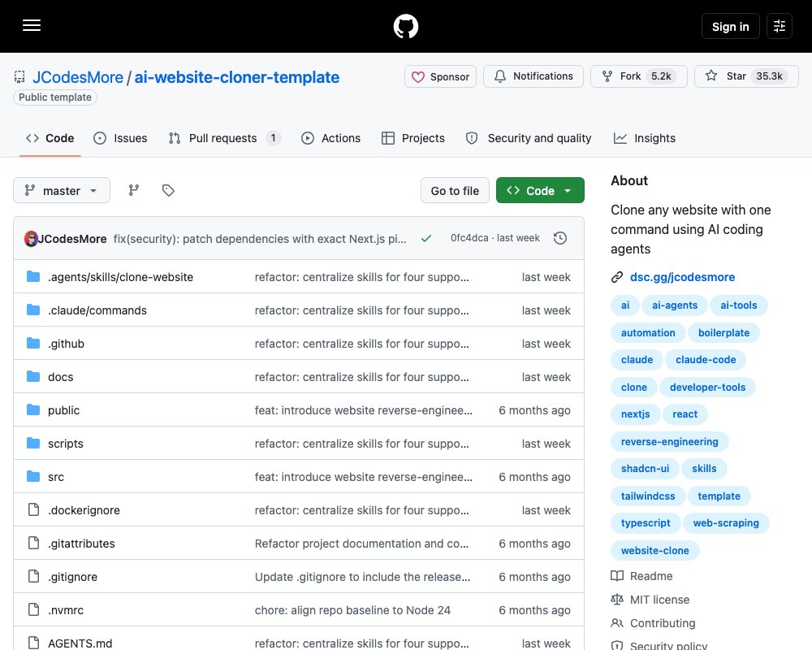This screenshot has height=650, width=812.
Task: Sponsor this repository
Action: click(440, 76)
